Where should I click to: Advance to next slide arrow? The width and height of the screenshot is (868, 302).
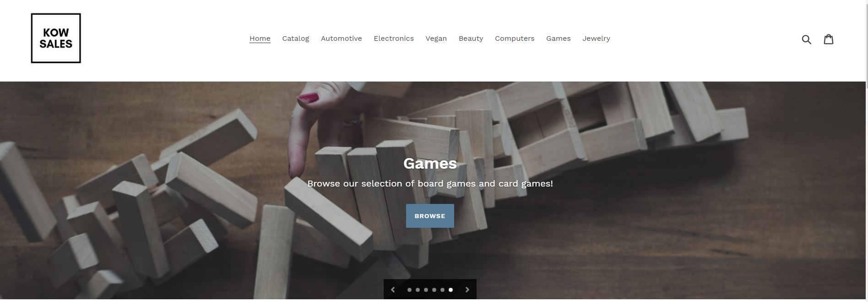467,290
